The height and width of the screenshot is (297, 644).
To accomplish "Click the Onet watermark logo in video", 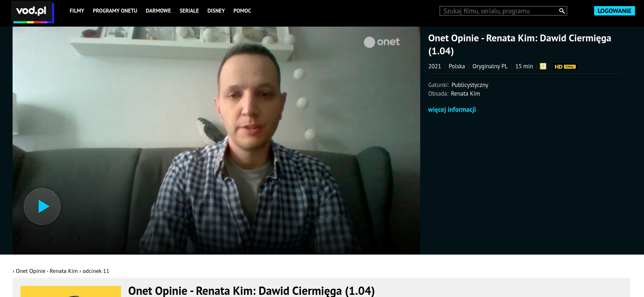I will [382, 42].
